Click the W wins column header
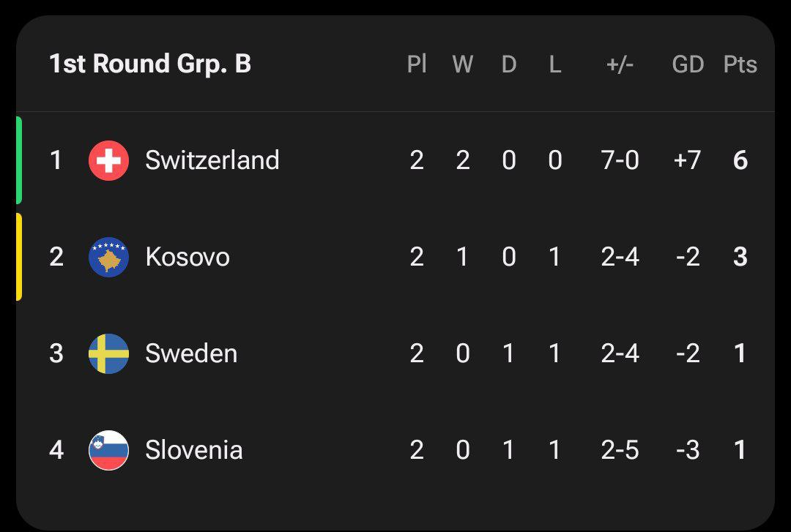Screen dimensions: 791x532 click(462, 64)
